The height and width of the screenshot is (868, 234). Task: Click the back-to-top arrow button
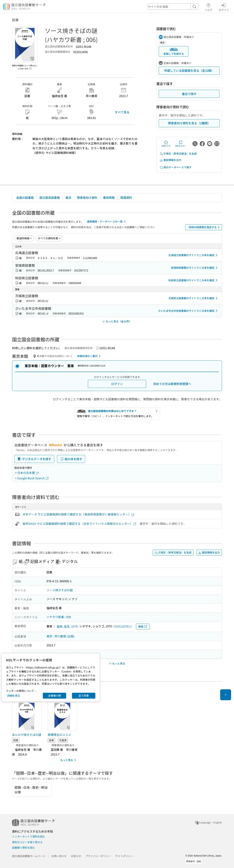(225, 694)
